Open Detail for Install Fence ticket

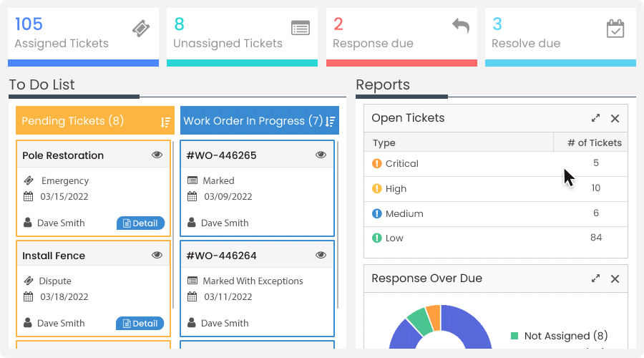140,323
